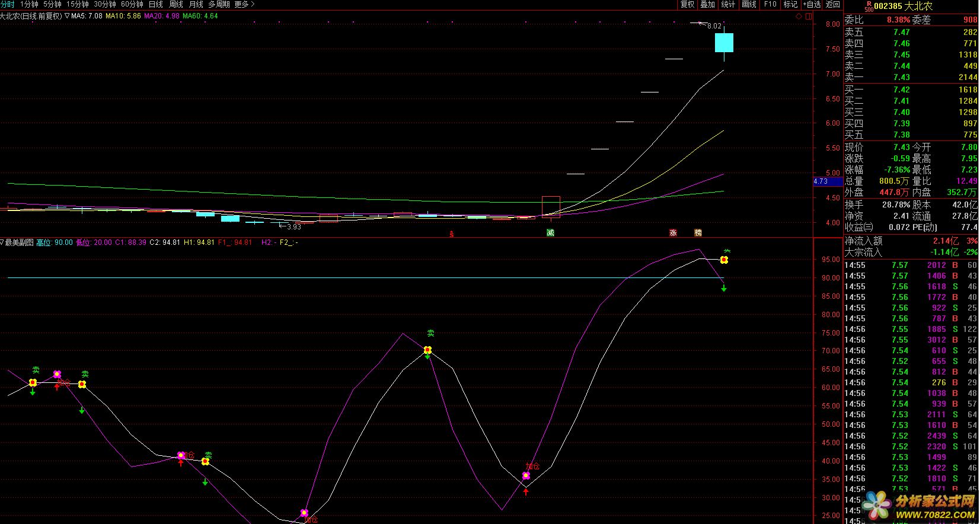
Task: Click the large cyan candlestick at top right
Action: click(x=724, y=43)
